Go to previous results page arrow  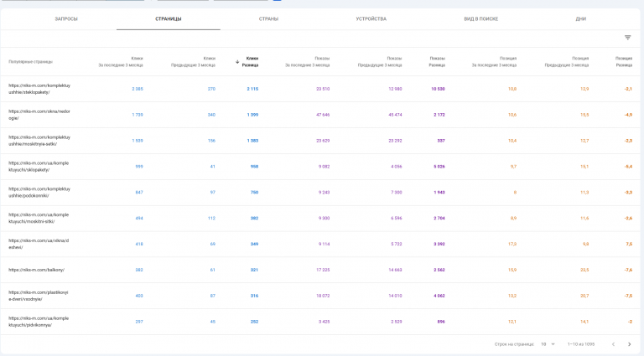pyautogui.click(x=613, y=344)
